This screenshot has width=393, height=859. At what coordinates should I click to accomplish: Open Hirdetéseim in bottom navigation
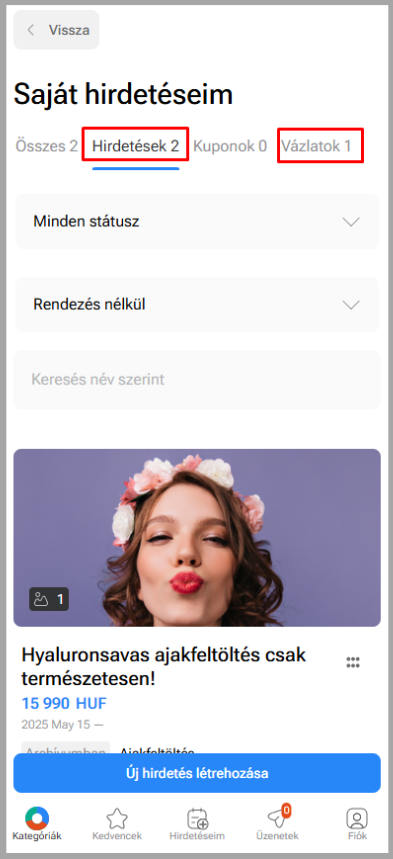pos(197,824)
